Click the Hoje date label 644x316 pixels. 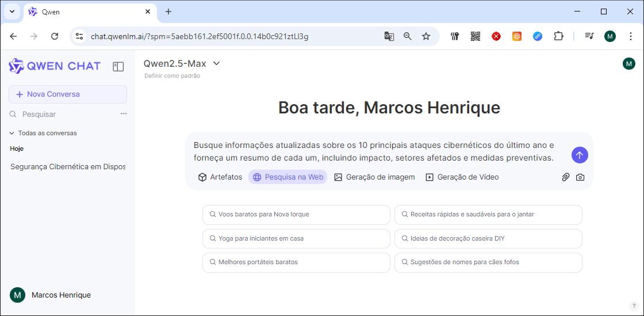[x=17, y=149]
